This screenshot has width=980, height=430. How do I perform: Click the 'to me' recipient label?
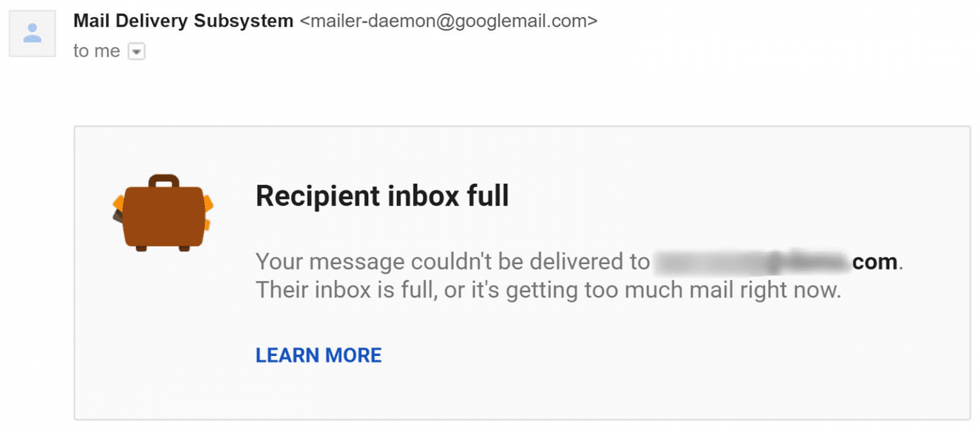tap(96, 50)
